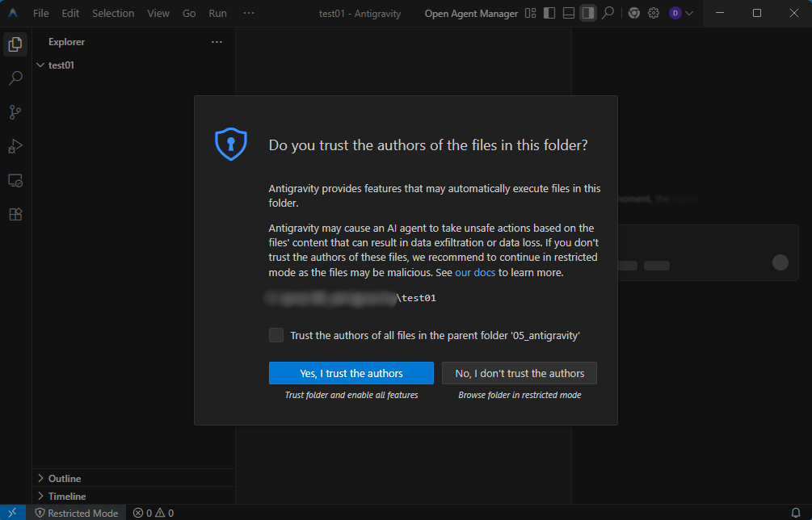Open the View menu
This screenshot has height=520, width=812.
pos(158,14)
